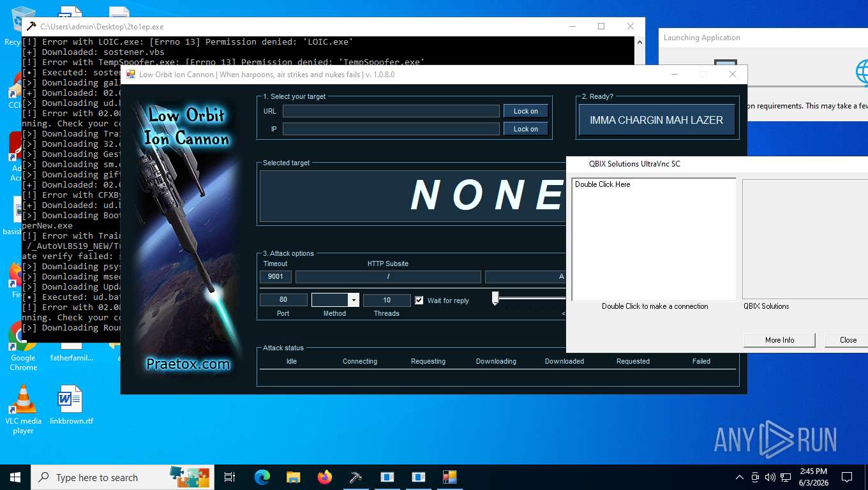The image size is (868, 490).
Task: Click the Requested attack status column
Action: point(632,361)
